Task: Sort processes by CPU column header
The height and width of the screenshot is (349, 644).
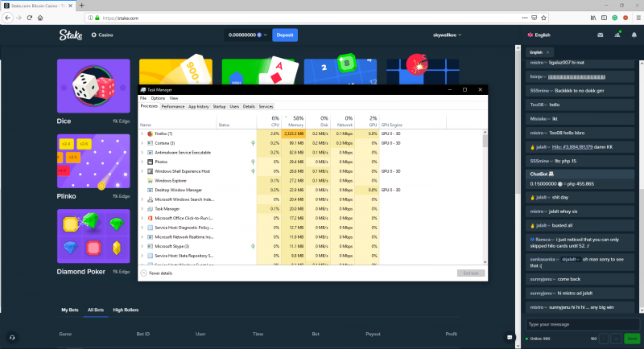Action: click(x=269, y=121)
